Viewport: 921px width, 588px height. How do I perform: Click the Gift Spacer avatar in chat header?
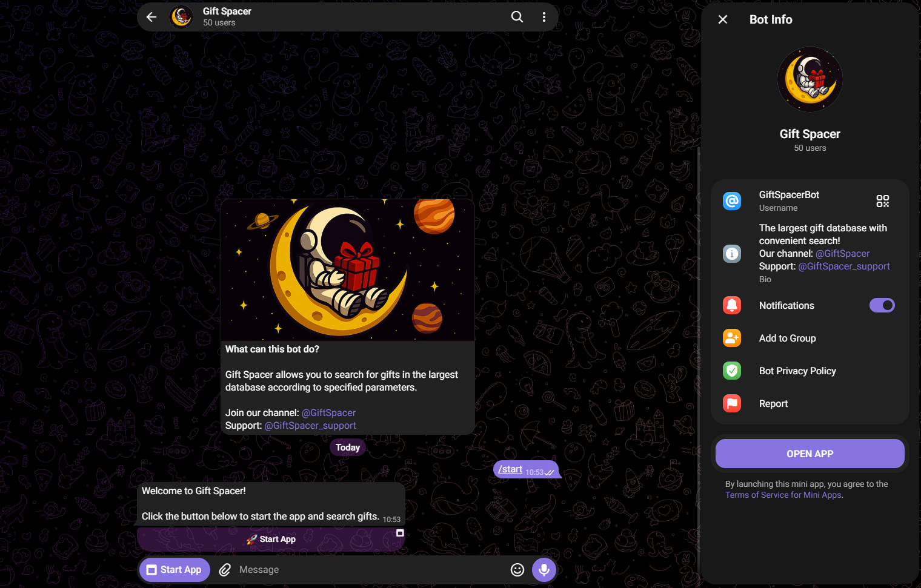pos(181,17)
